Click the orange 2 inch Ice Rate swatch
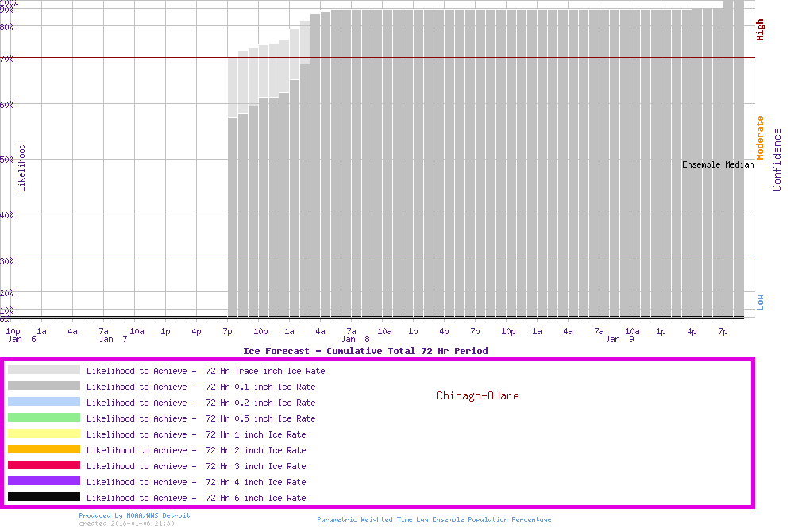This screenshot has height=532, width=794. coord(44,449)
